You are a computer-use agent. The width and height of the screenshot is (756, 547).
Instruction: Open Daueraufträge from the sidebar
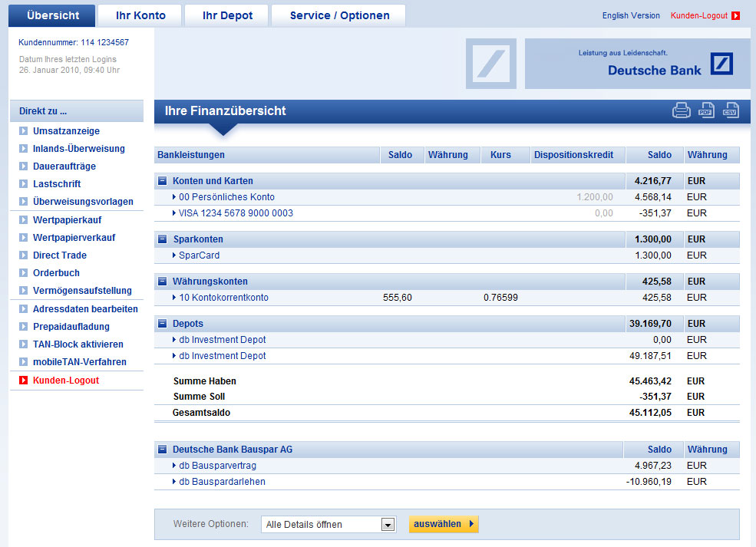64,166
